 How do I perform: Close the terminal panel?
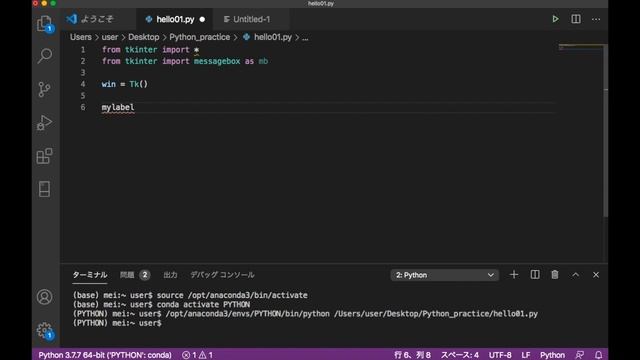tap(596, 275)
